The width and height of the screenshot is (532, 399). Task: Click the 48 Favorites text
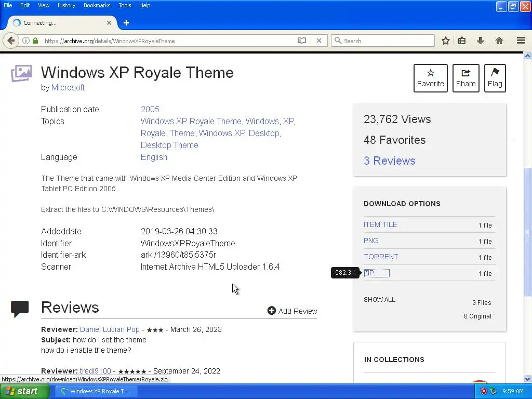pos(395,140)
